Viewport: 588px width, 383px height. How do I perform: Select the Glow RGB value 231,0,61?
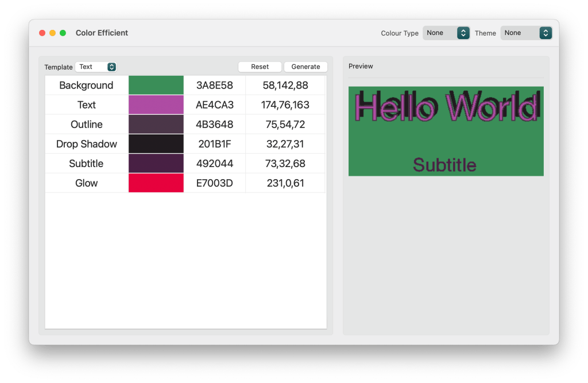pyautogui.click(x=285, y=183)
